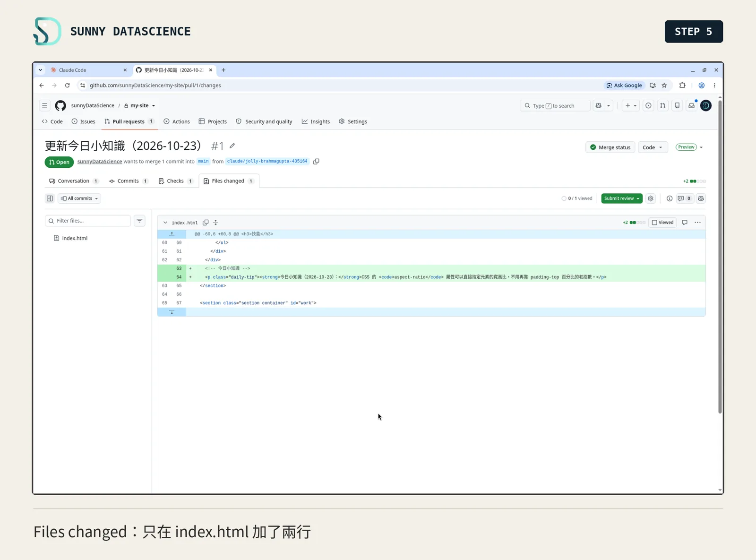
Task: Open the browser tab search dropdown
Action: pyautogui.click(x=40, y=70)
